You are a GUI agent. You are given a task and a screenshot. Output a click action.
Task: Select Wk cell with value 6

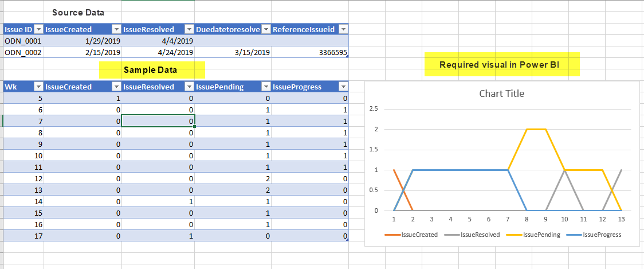23,110
